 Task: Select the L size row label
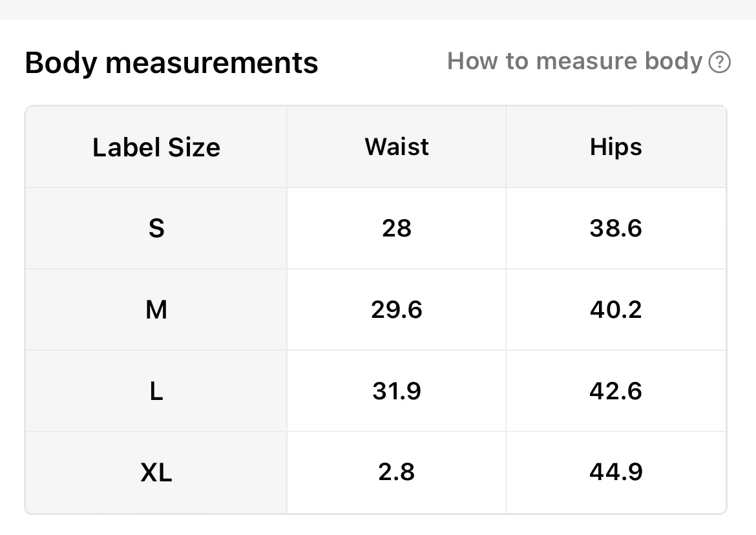click(156, 391)
